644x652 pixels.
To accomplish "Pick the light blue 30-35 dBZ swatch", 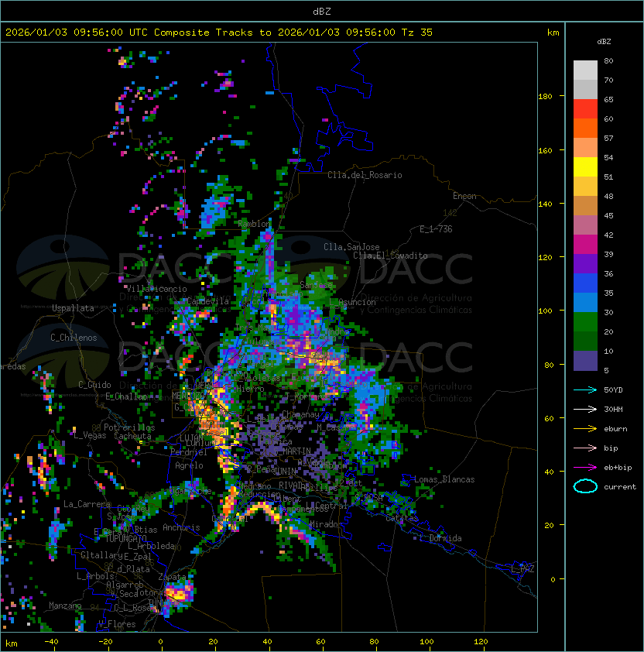I will click(x=585, y=302).
